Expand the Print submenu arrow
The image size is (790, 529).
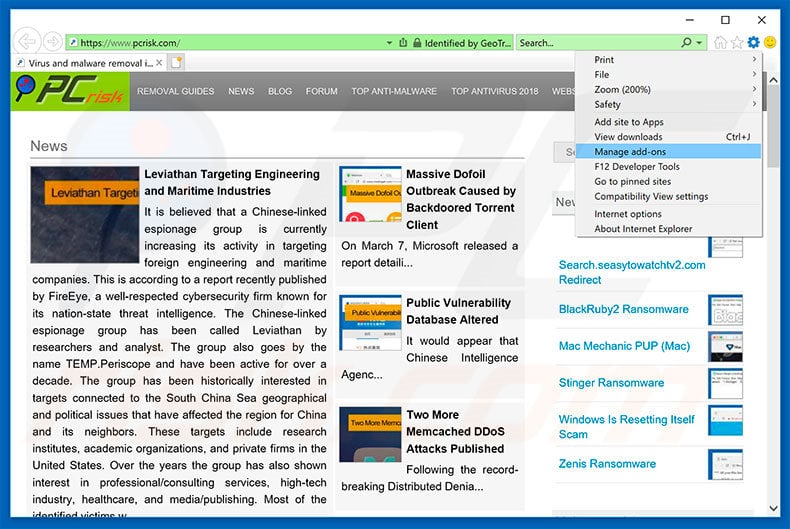pyautogui.click(x=754, y=59)
